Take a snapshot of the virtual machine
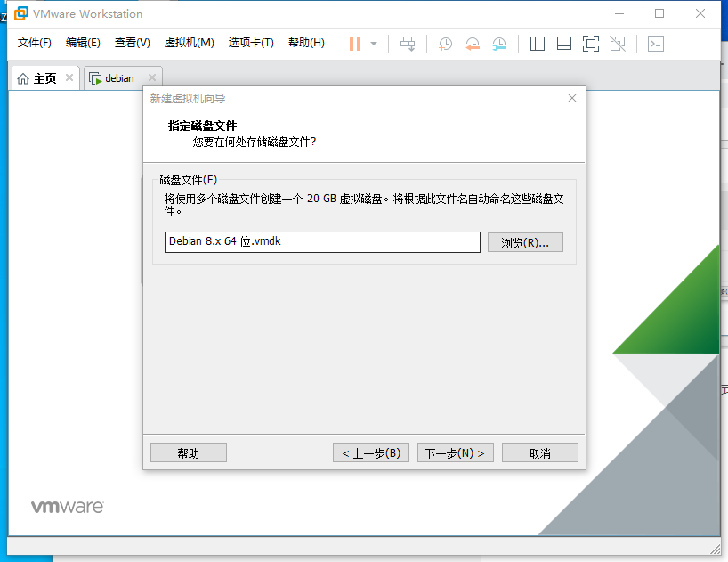Image resolution: width=728 pixels, height=562 pixels. click(x=445, y=43)
